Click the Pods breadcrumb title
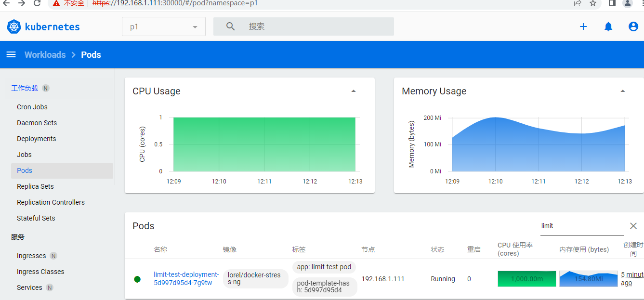Image resolution: width=644 pixels, height=300 pixels. click(91, 55)
